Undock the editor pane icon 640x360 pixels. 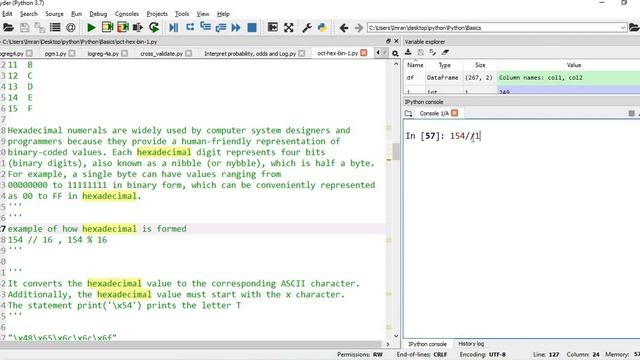click(x=388, y=41)
